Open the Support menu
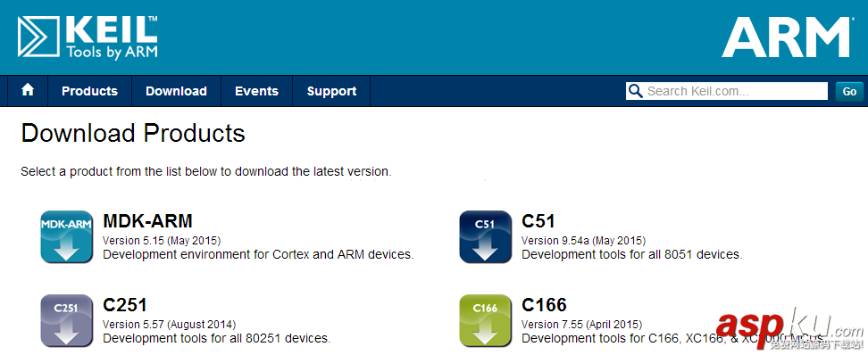This screenshot has height=355, width=868. coord(331,91)
